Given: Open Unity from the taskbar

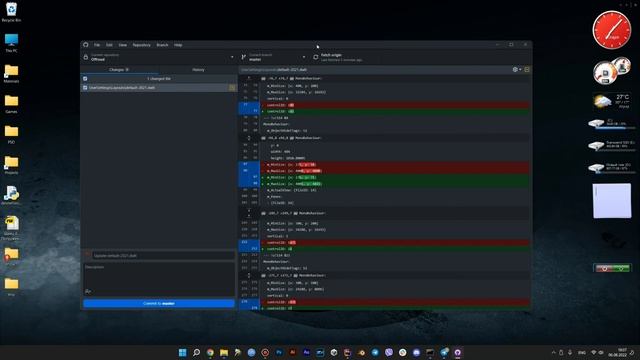Looking at the screenshot, I should click(334, 352).
